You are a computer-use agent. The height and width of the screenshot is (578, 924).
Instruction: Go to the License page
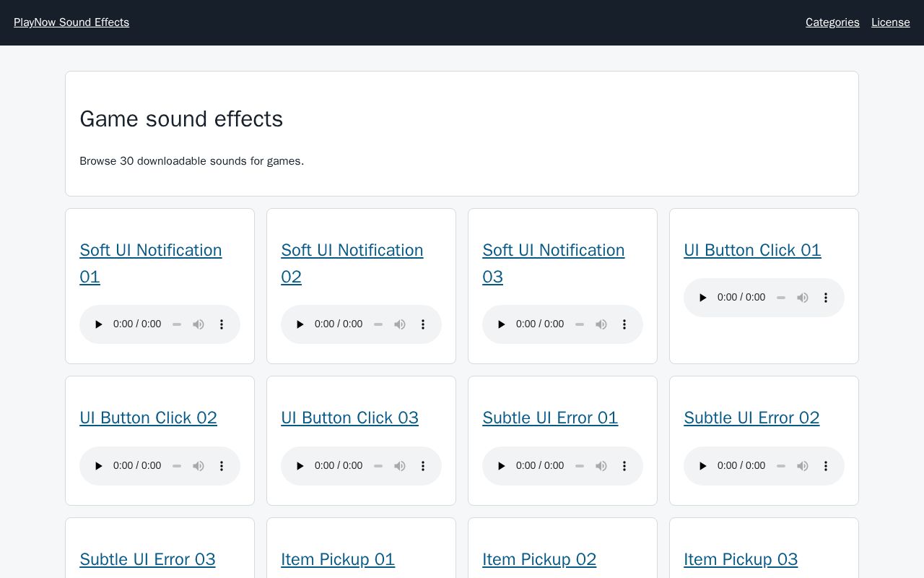point(891,22)
